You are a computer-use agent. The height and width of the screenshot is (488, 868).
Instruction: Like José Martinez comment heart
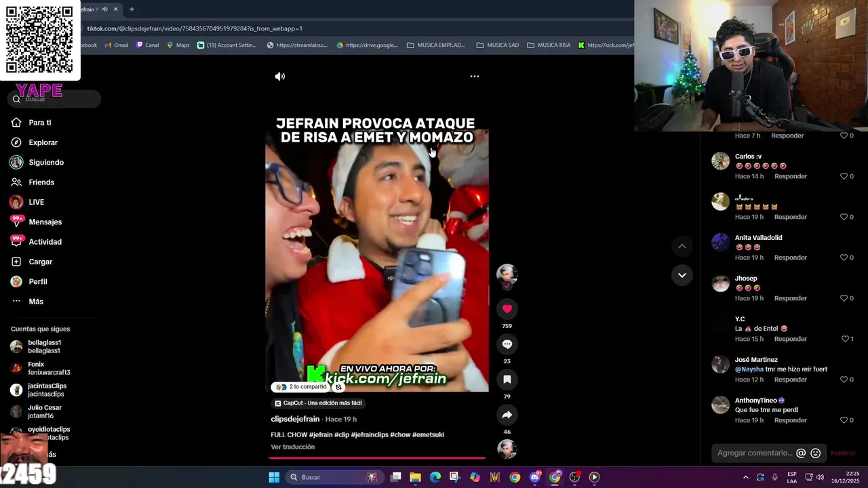pyautogui.click(x=844, y=380)
